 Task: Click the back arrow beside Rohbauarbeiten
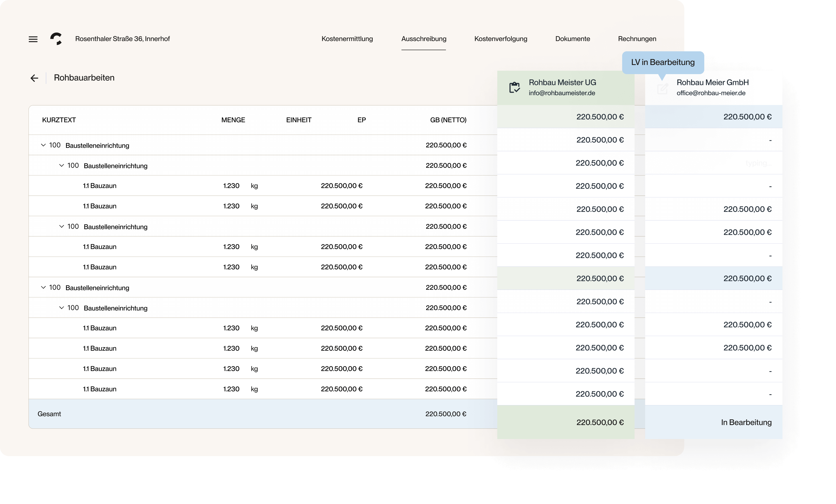tap(34, 78)
